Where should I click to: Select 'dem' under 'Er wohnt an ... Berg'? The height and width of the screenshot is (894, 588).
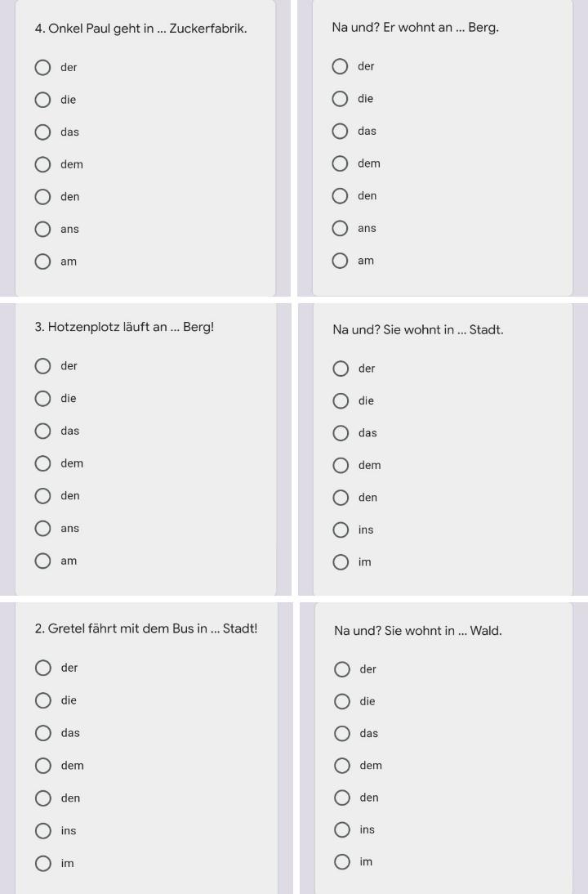340,163
